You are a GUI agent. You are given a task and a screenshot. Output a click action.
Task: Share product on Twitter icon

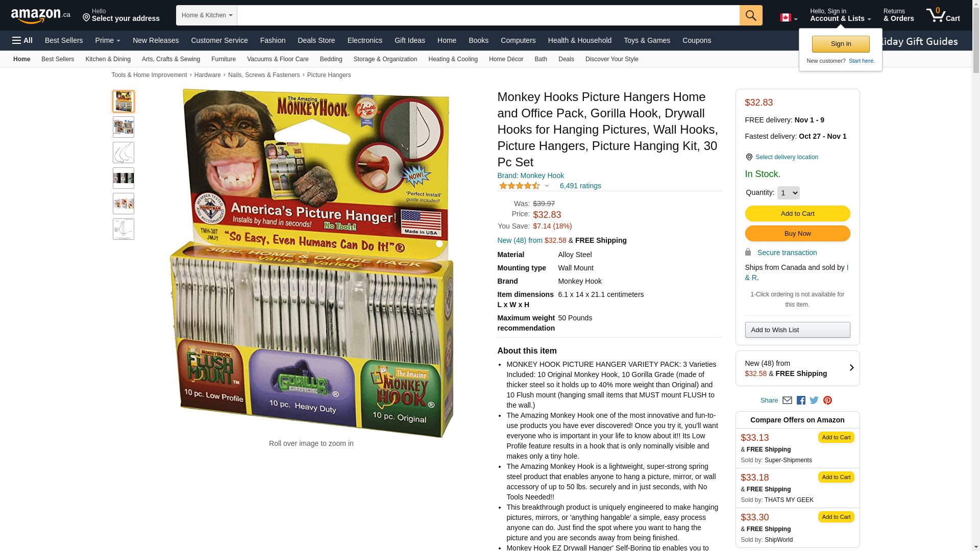814,400
